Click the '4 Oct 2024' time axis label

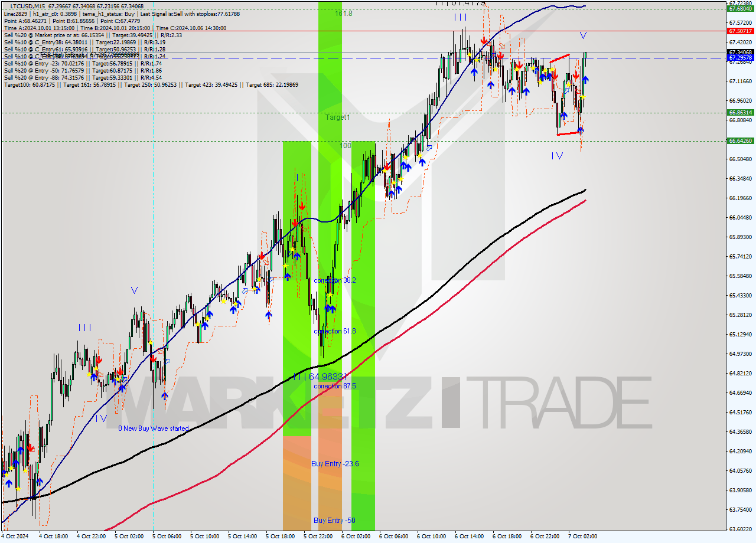pos(14,537)
